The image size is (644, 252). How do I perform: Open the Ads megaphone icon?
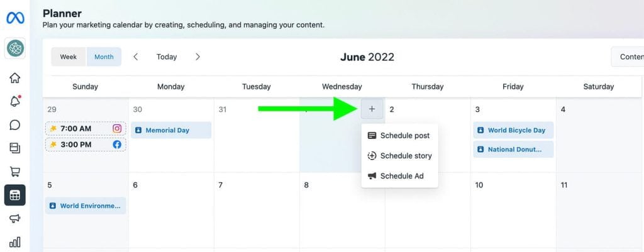14,218
